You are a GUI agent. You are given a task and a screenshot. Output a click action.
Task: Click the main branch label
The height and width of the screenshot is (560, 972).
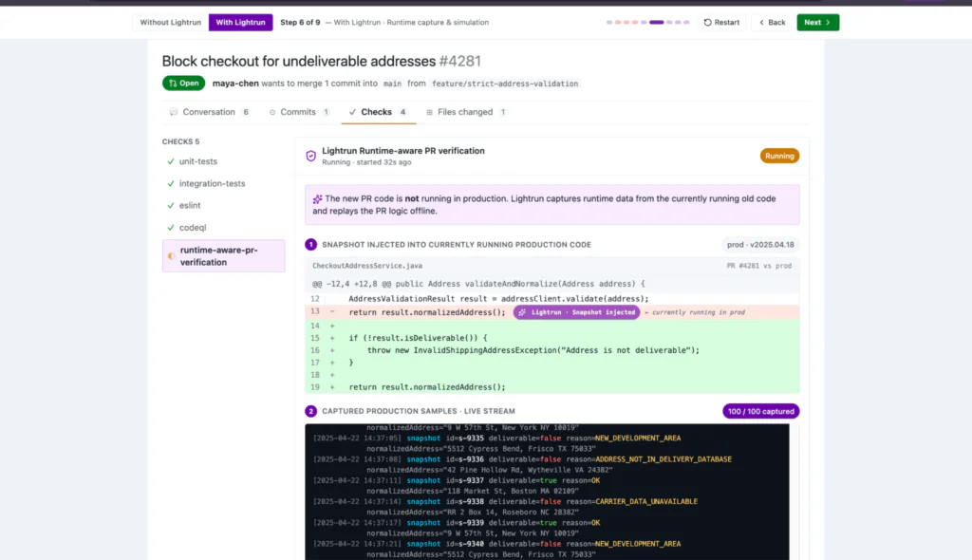pyautogui.click(x=392, y=84)
